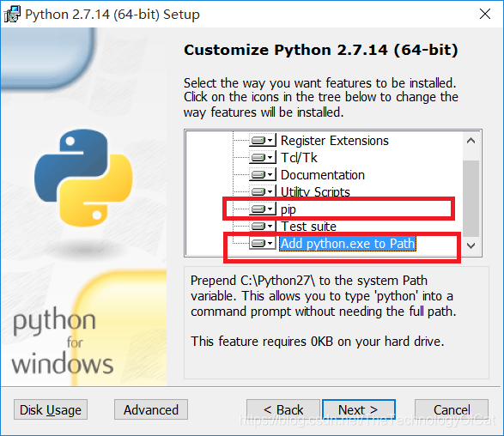
Task: Select the Test suite tree row
Action: pyautogui.click(x=308, y=227)
